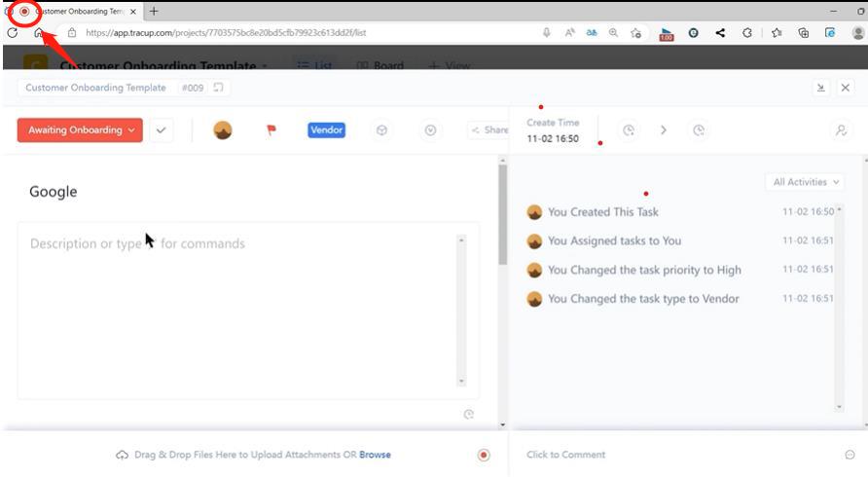
Task: Click the collapse panel icon beside close
Action: pyautogui.click(x=820, y=88)
